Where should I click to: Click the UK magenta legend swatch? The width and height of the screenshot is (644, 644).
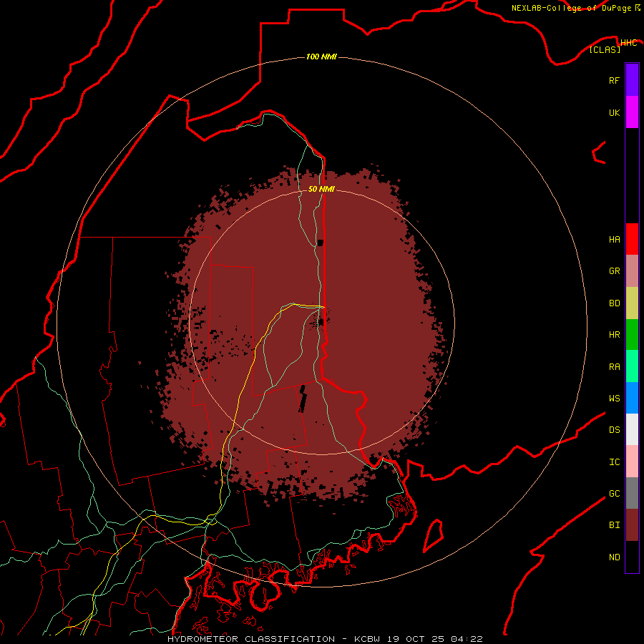click(x=632, y=112)
